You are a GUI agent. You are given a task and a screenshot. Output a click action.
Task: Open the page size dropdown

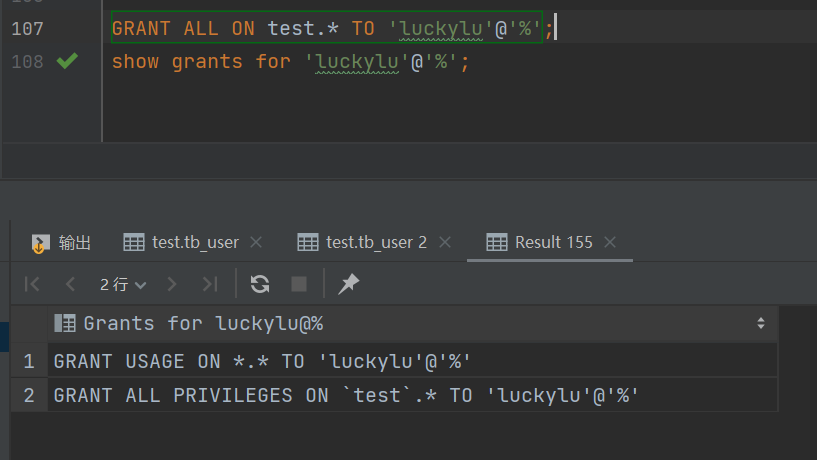[x=123, y=285]
